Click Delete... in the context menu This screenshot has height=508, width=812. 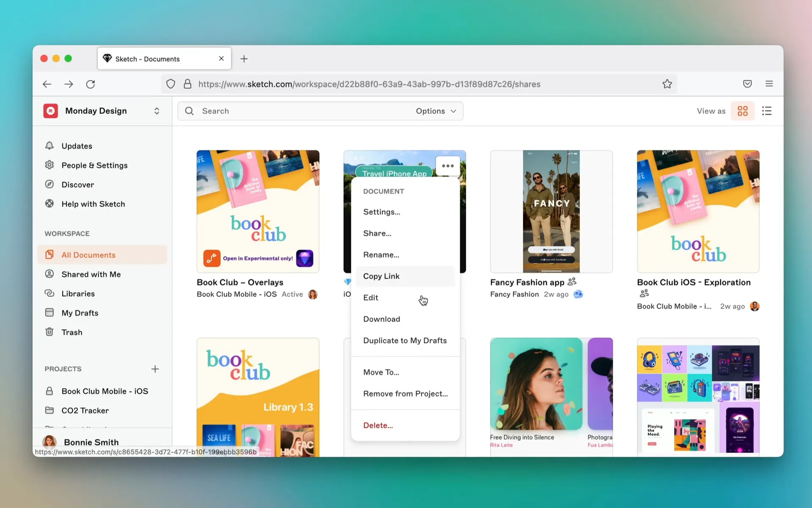pos(378,425)
